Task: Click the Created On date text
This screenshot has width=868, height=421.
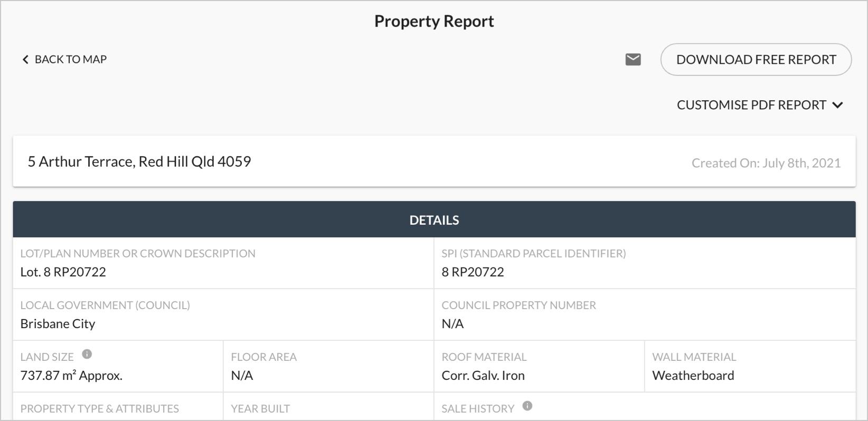Action: coord(766,163)
